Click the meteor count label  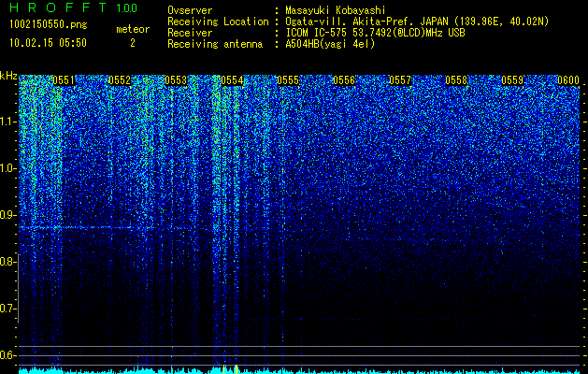133,29
